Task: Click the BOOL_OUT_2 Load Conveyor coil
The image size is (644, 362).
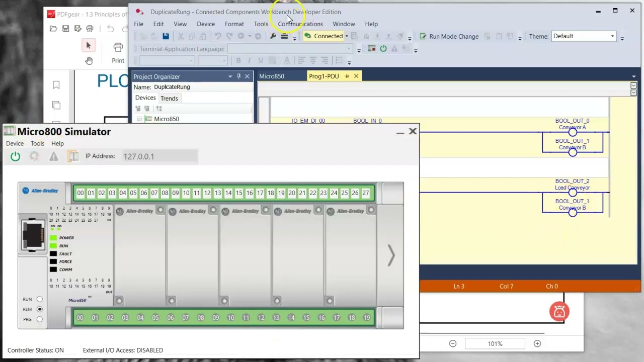Action: click(x=573, y=193)
